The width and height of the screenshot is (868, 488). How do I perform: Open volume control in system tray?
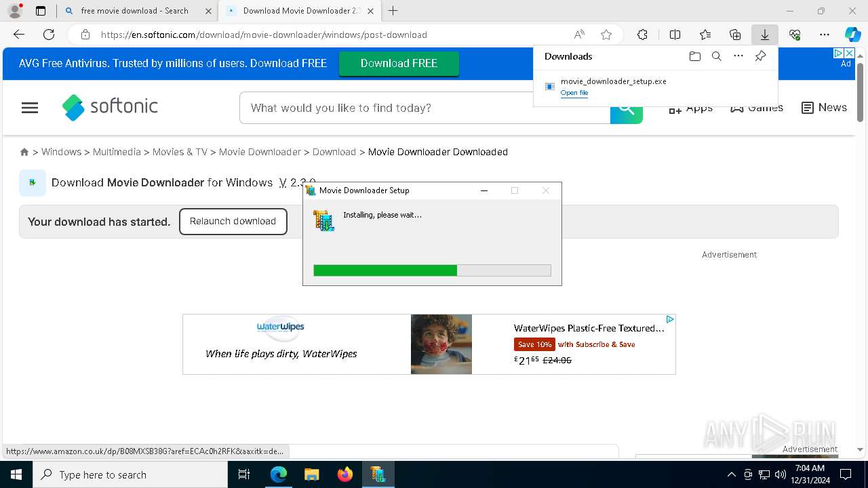780,474
